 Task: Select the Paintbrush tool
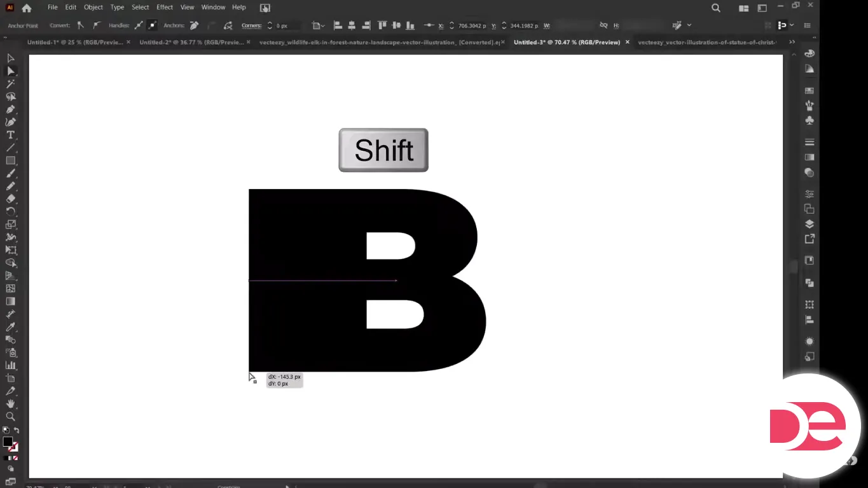(x=11, y=173)
